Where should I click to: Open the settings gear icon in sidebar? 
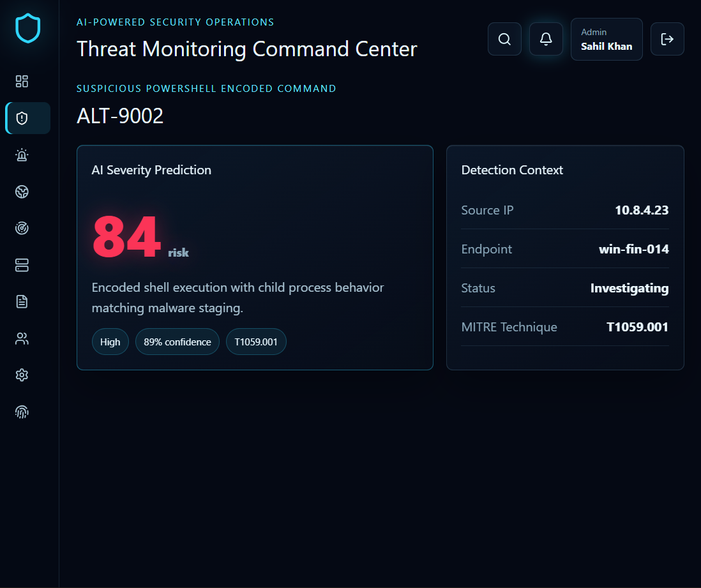(x=22, y=375)
